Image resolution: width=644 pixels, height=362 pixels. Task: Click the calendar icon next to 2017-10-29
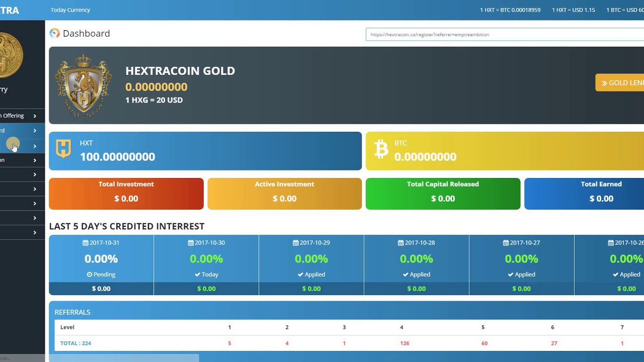(x=296, y=243)
